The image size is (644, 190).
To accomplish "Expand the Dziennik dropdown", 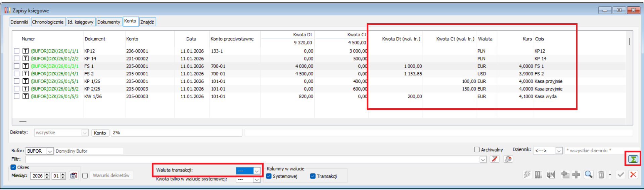I will tap(559, 151).
